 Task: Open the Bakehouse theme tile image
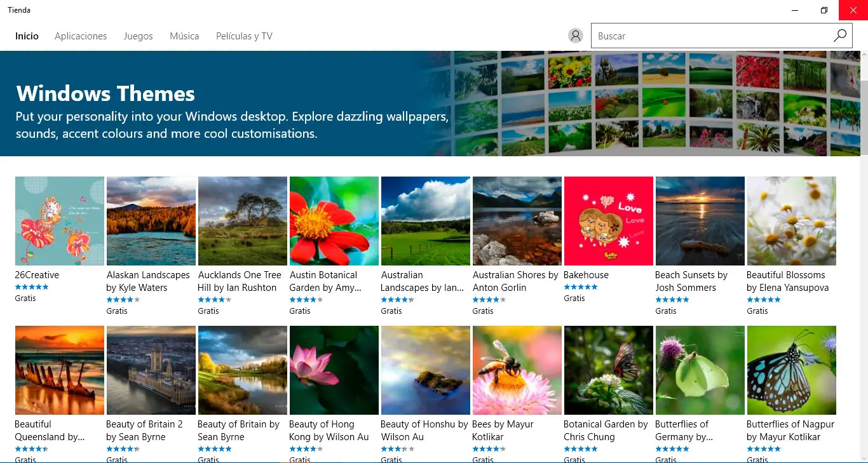608,221
